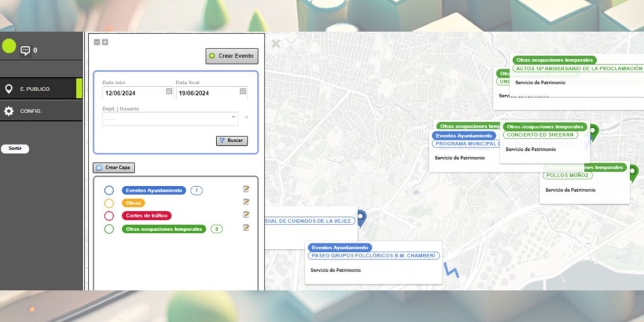Open the Data inici calendar picker
The image size is (644, 322).
click(169, 92)
